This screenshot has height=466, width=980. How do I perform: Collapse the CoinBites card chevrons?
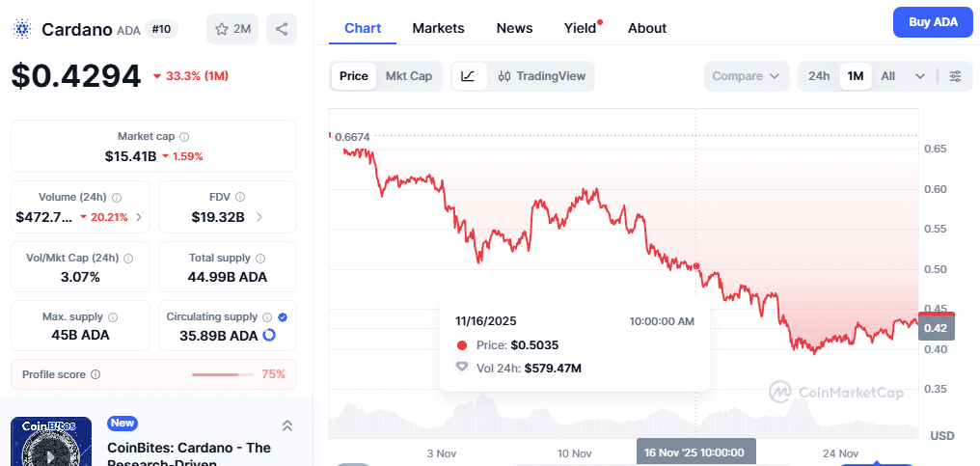tap(286, 425)
